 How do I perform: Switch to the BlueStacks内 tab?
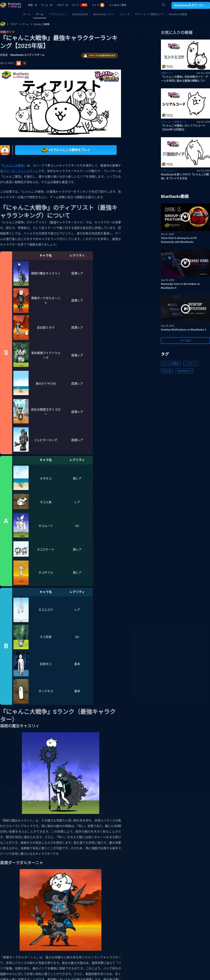pos(80,14)
